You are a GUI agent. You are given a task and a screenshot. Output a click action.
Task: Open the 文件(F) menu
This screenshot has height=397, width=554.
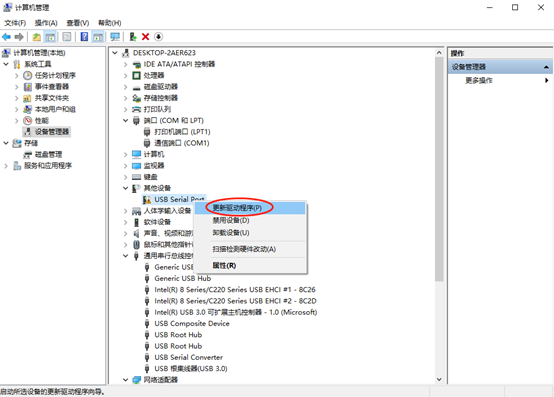[15, 23]
